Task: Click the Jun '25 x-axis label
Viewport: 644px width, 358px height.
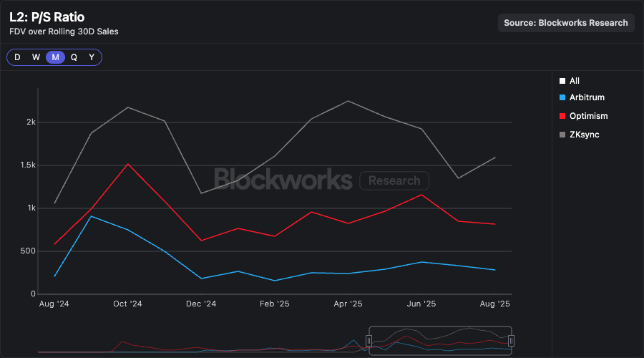Action: point(421,304)
